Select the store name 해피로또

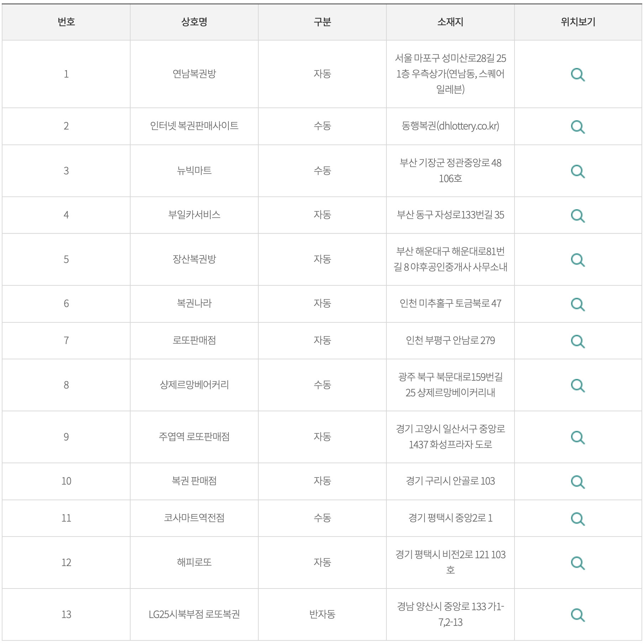[194, 562]
